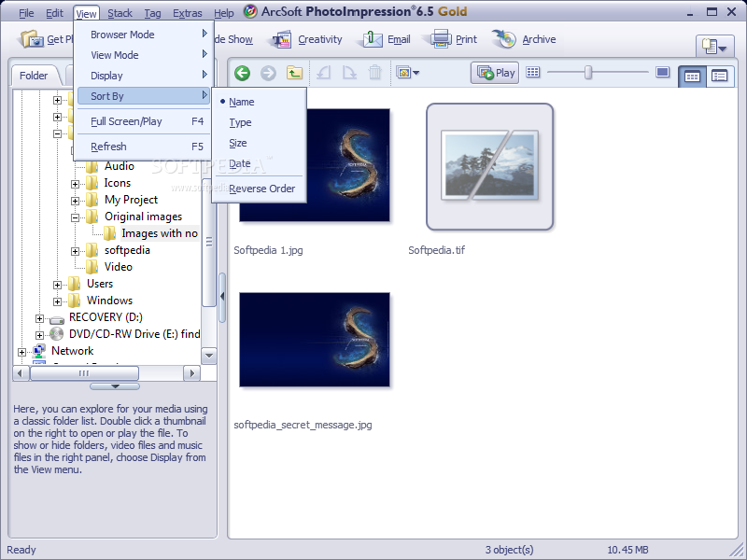Collapse the Original images folder node

tap(76, 217)
